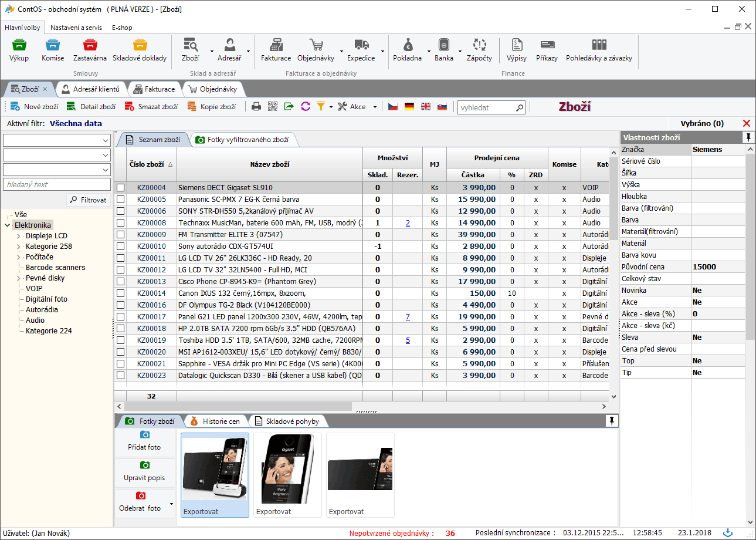756x540 pixels.
Task: Open the Komise module
Action: click(x=53, y=50)
